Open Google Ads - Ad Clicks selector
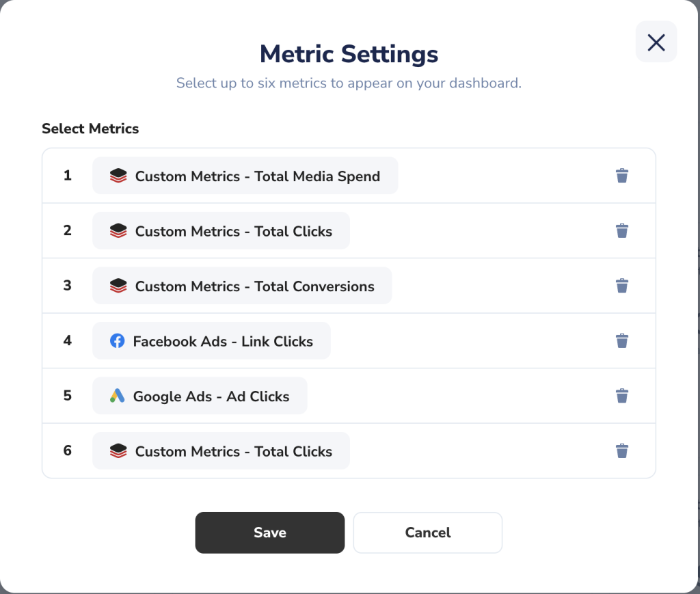 [x=200, y=396]
